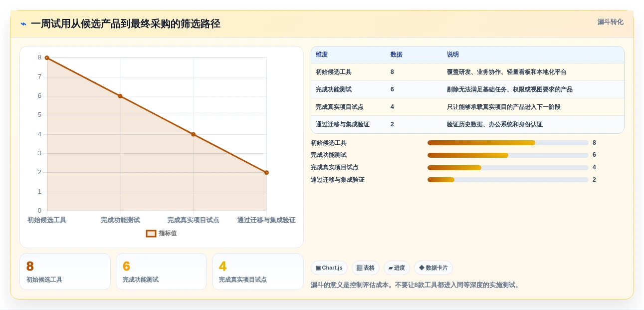Click the x-axis label 通过迁移与集成验证
Viewport: 644px width, 310px height.
click(x=266, y=220)
